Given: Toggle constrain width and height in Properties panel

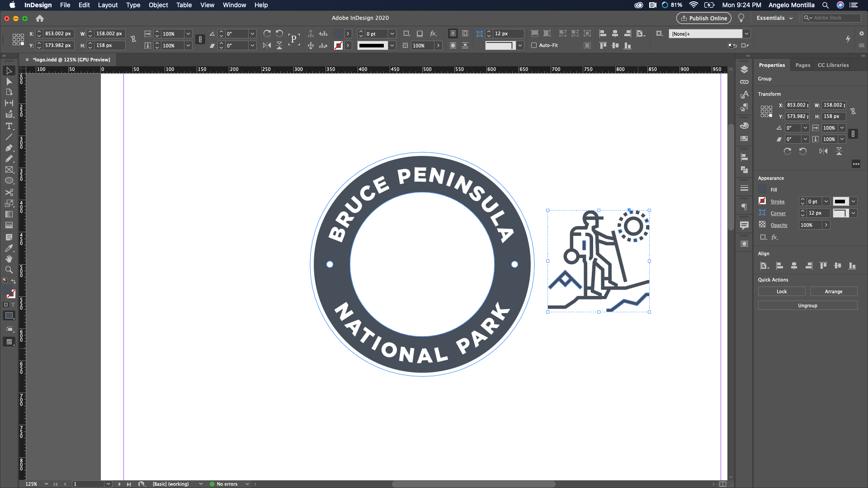Looking at the screenshot, I should [x=853, y=111].
